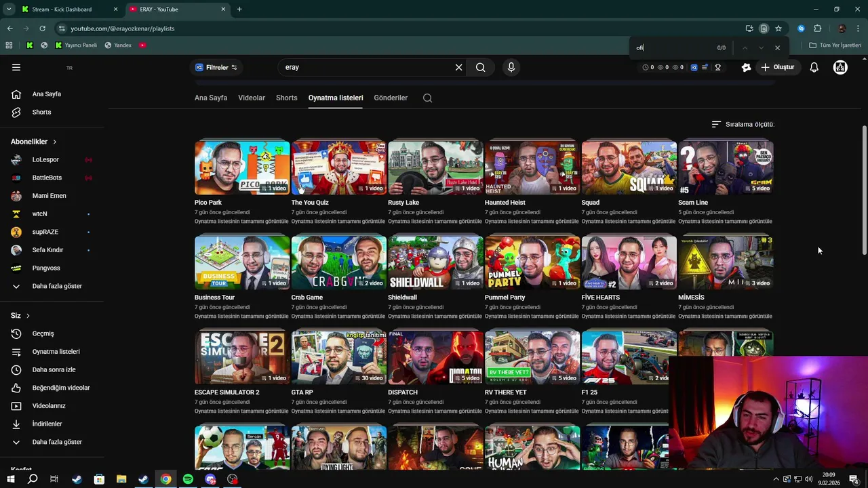Open the Yandex bookmark

click(x=118, y=45)
